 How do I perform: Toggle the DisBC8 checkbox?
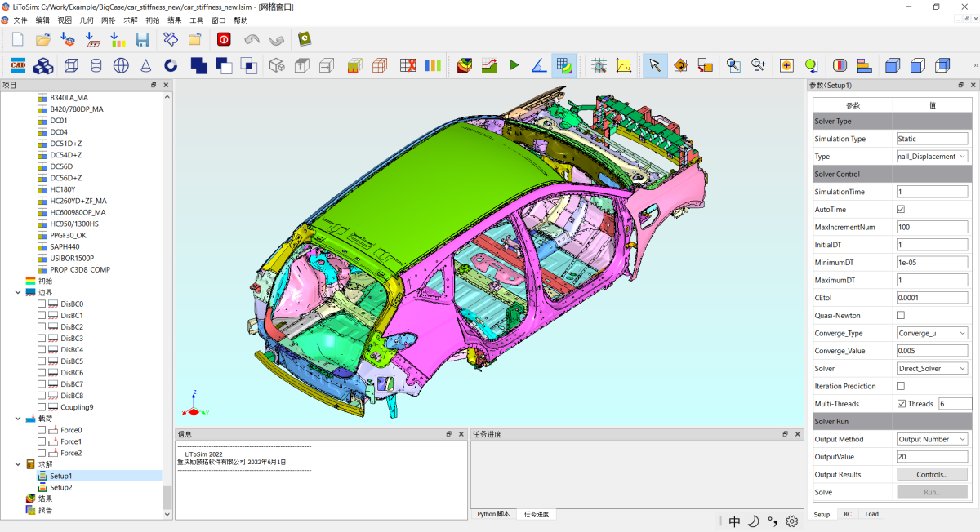42,396
